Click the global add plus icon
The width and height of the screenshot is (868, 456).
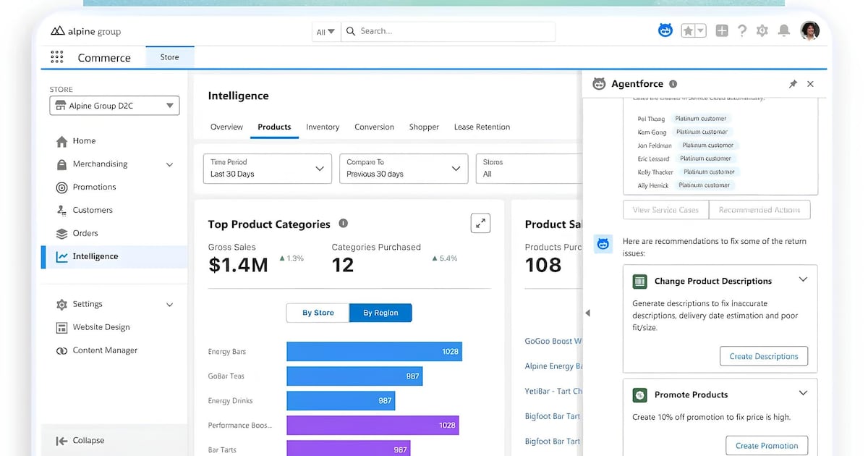721,30
